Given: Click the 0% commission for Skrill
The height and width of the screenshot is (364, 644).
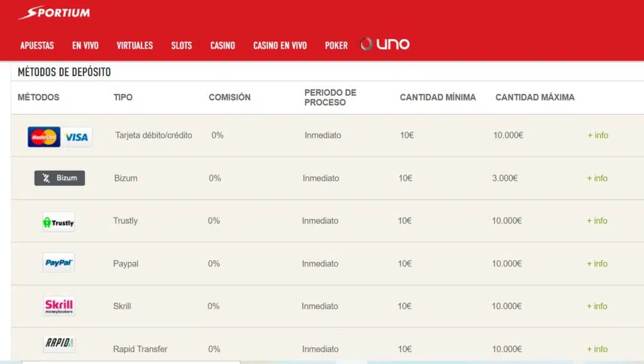Looking at the screenshot, I should (x=213, y=306).
